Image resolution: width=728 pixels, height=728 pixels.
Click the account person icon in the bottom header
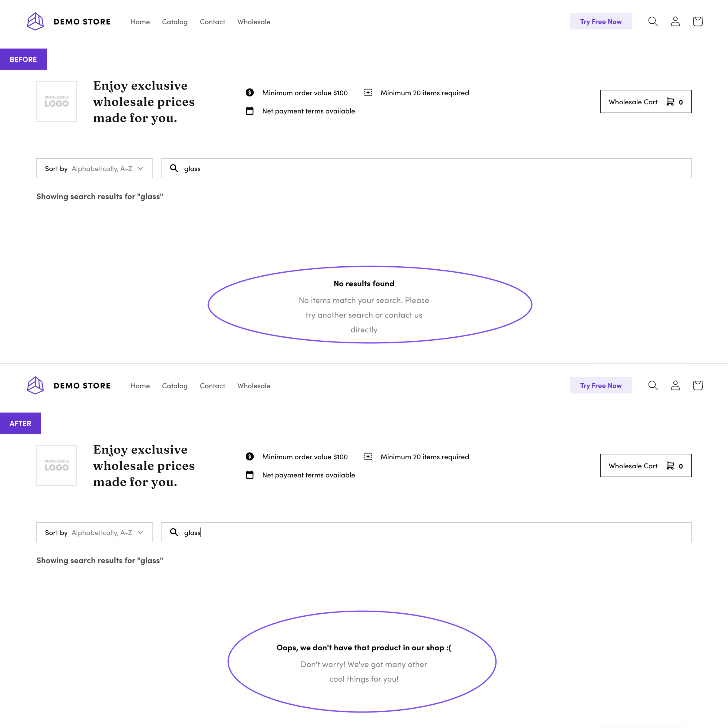point(675,386)
